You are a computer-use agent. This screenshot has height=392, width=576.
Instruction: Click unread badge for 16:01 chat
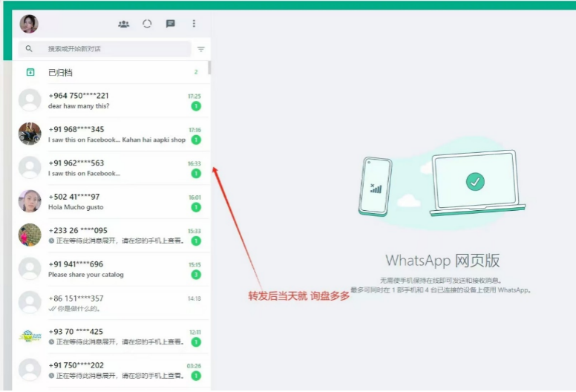click(196, 207)
